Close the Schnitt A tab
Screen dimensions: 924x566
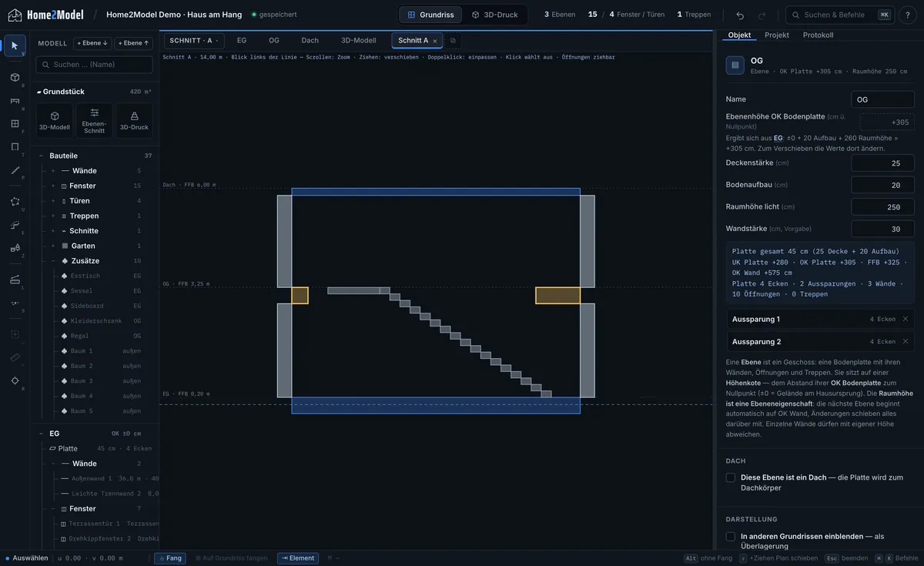435,41
